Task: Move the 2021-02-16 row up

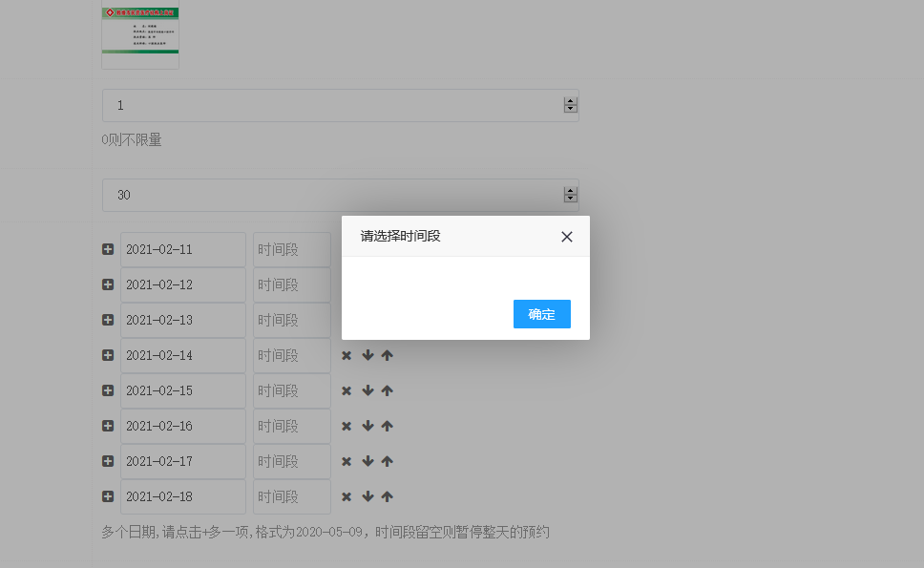Action: tap(387, 426)
